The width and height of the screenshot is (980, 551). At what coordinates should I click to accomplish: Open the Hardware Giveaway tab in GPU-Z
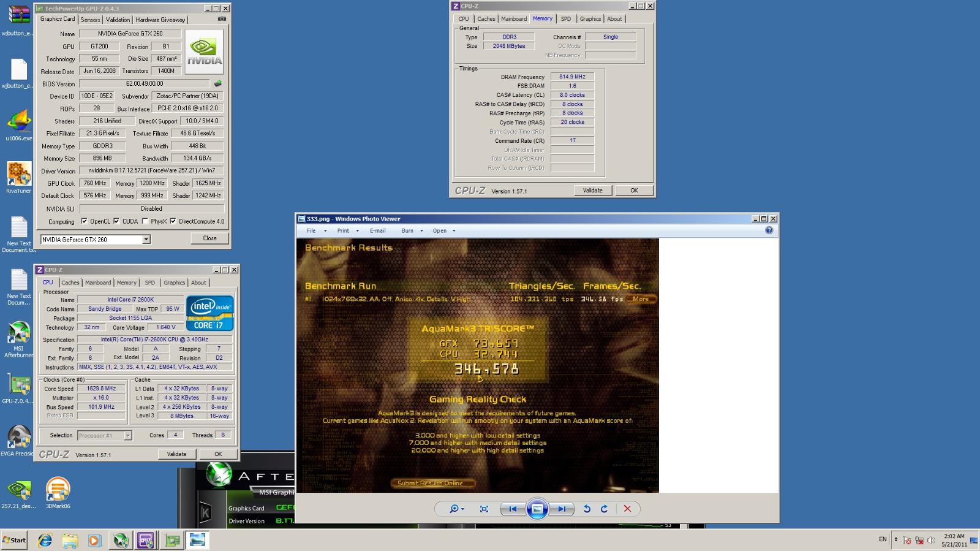(160, 20)
